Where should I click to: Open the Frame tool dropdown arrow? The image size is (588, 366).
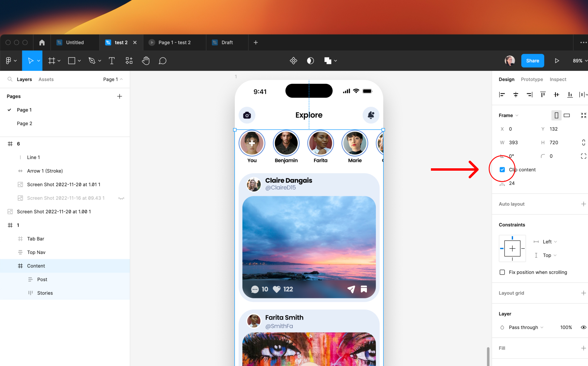click(x=59, y=61)
